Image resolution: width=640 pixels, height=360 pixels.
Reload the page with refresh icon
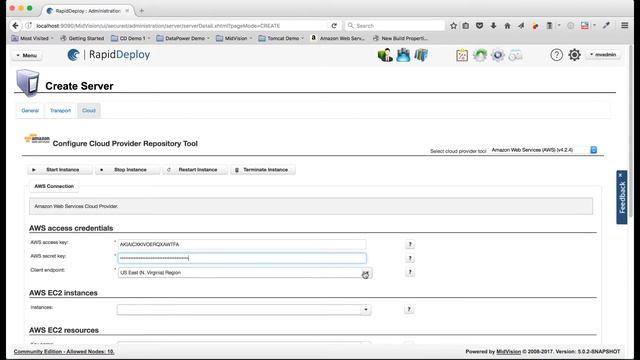[334, 26]
